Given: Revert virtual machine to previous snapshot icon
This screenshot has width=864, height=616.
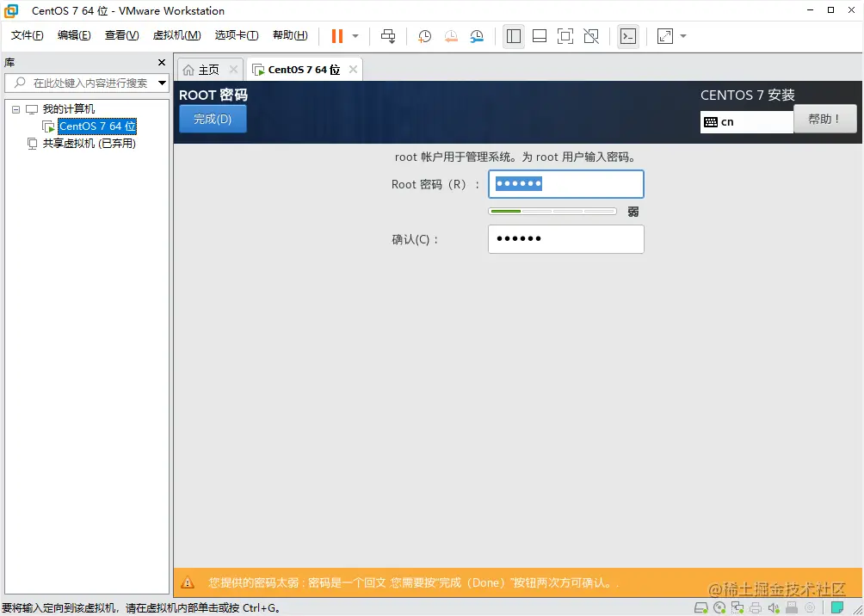Looking at the screenshot, I should point(451,36).
